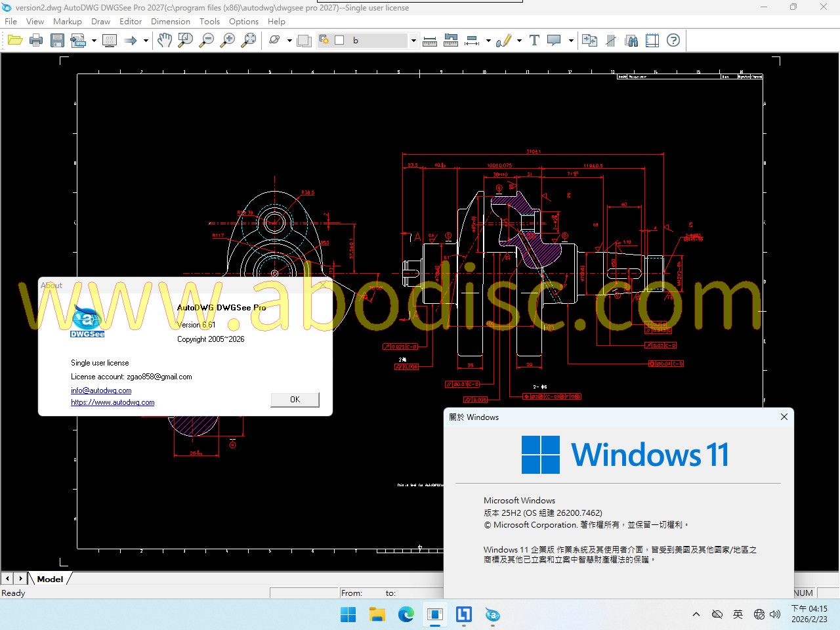
Task: Open the Dimension menu
Action: pyautogui.click(x=170, y=22)
